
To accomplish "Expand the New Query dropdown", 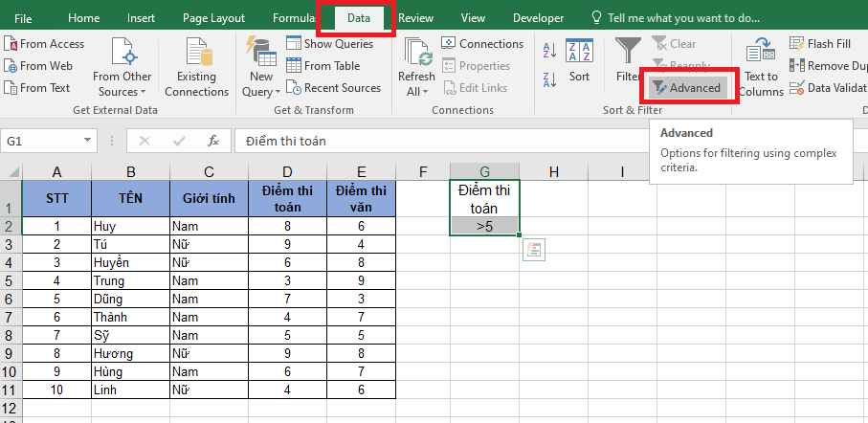I will pos(278,92).
